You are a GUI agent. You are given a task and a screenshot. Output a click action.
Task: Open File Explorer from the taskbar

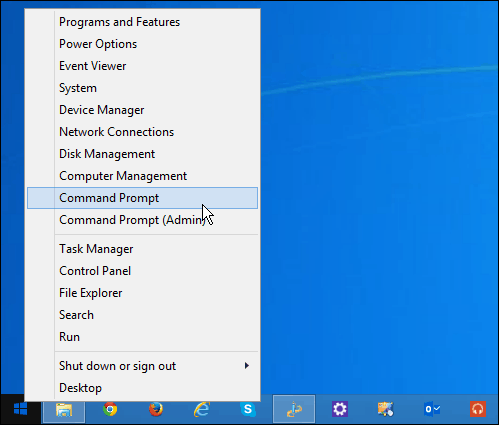coord(64,409)
